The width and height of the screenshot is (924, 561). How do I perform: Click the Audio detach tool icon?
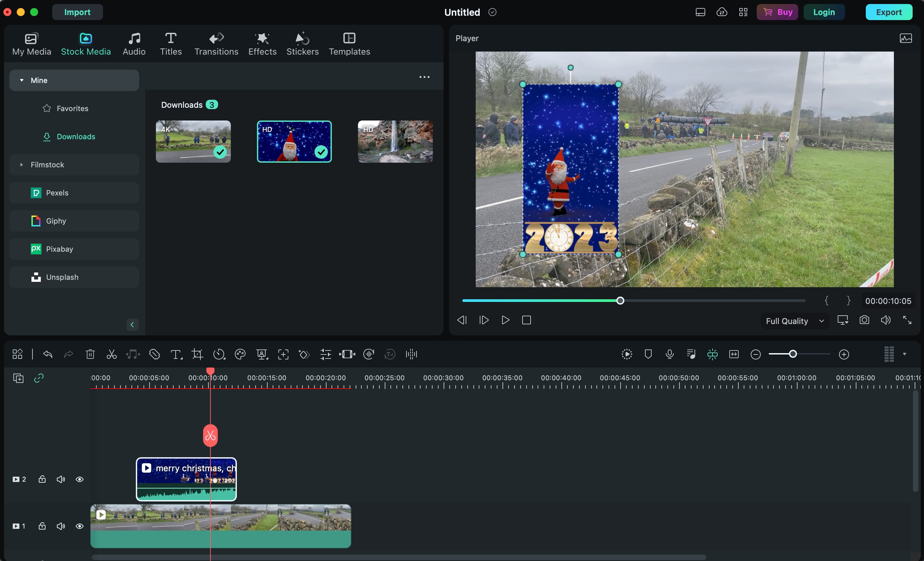133,355
